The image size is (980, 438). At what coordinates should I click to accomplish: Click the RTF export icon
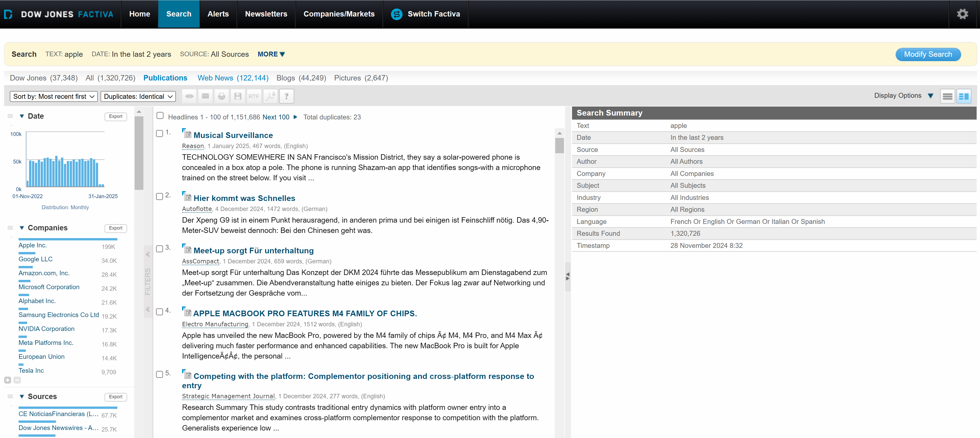tap(254, 96)
